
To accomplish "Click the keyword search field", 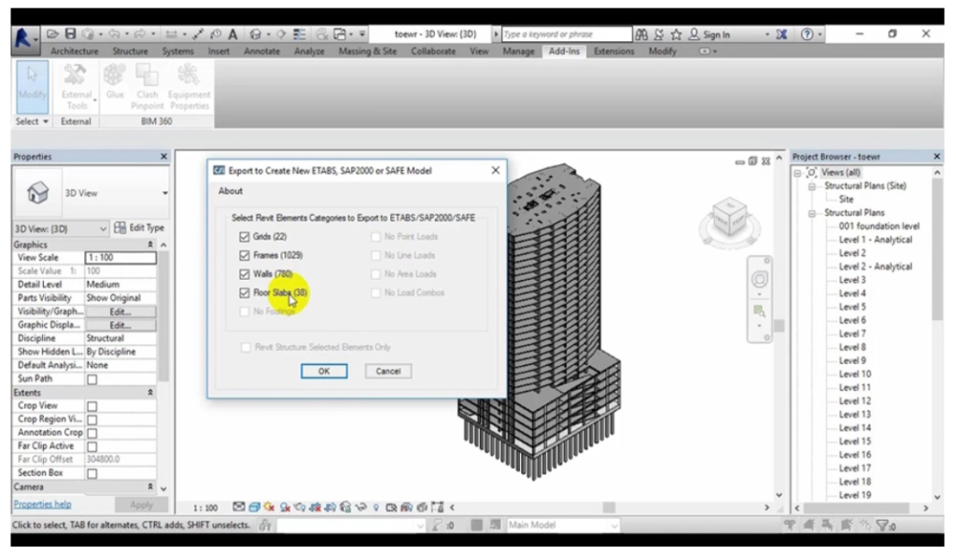I will (567, 35).
